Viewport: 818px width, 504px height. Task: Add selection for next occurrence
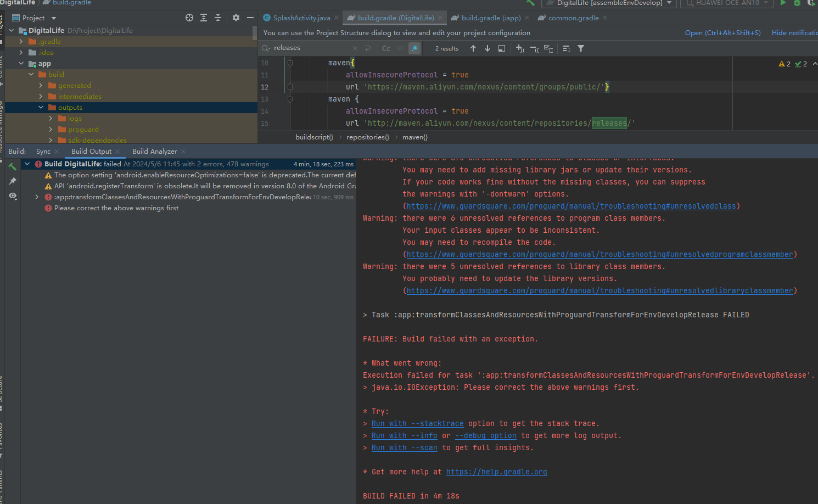[x=520, y=48]
